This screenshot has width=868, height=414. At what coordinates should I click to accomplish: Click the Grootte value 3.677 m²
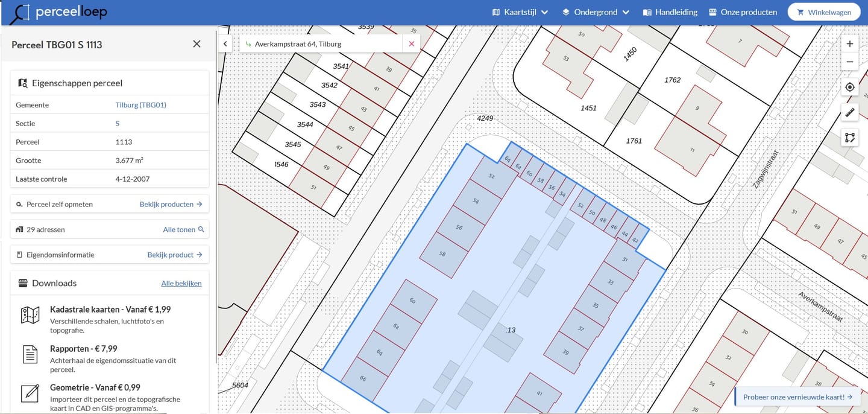tap(130, 161)
